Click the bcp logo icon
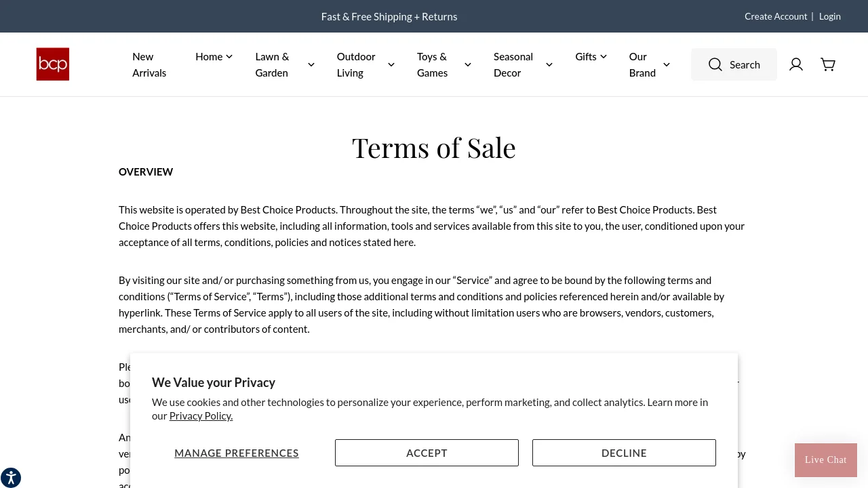This screenshot has height=488, width=868. (53, 64)
